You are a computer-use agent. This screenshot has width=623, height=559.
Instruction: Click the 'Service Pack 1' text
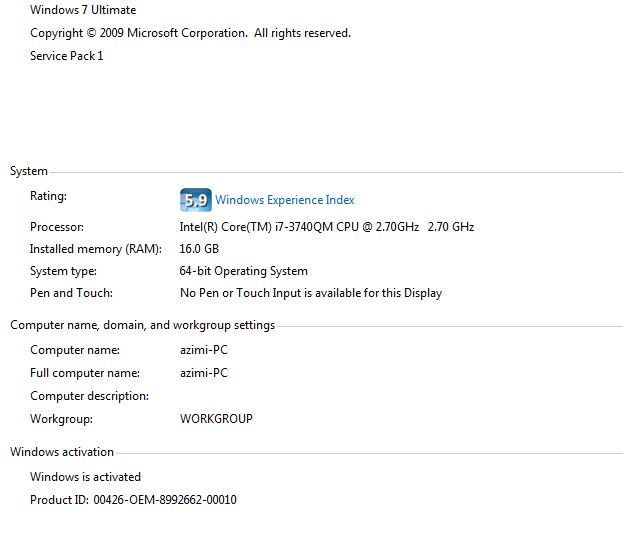point(67,56)
